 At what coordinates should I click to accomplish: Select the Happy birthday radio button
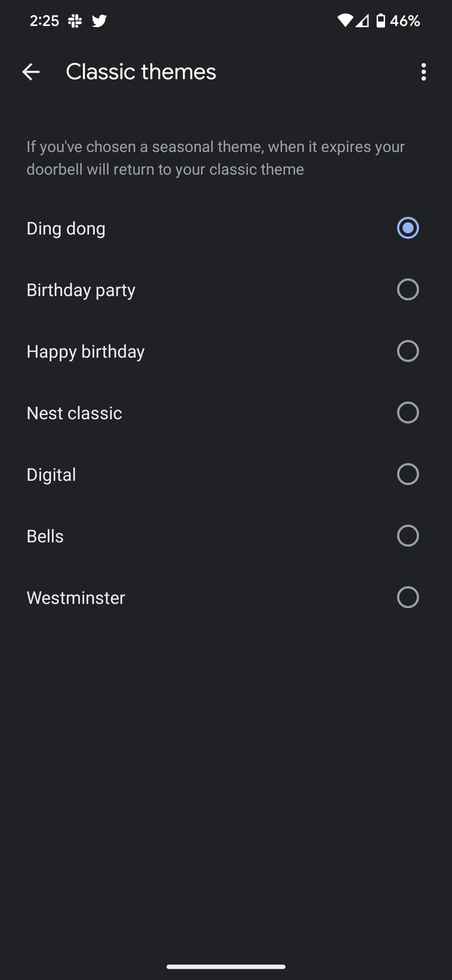coord(408,351)
